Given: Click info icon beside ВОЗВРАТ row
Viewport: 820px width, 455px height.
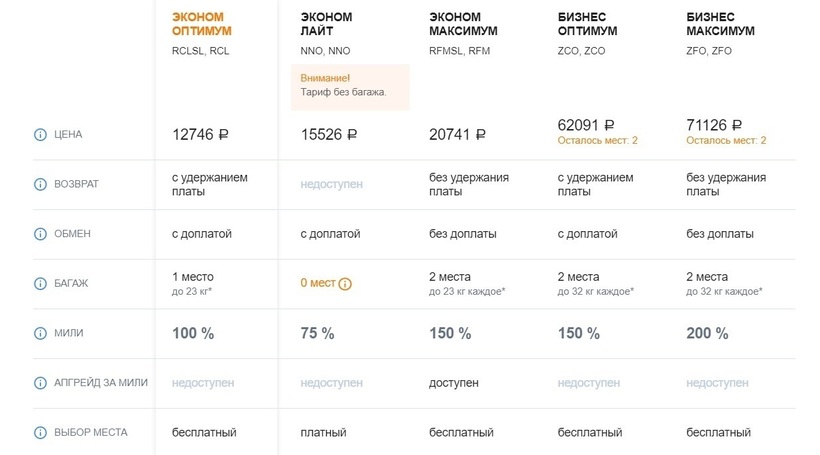Looking at the screenshot, I should click(x=40, y=184).
